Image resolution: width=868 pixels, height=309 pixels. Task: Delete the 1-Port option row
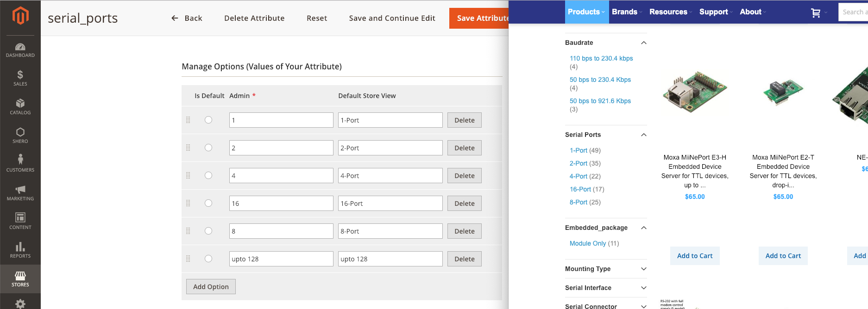click(x=465, y=120)
